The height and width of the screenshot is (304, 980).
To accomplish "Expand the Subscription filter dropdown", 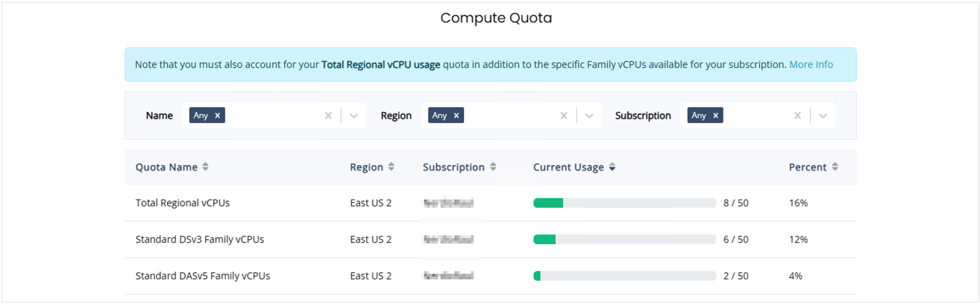I will coord(823,116).
